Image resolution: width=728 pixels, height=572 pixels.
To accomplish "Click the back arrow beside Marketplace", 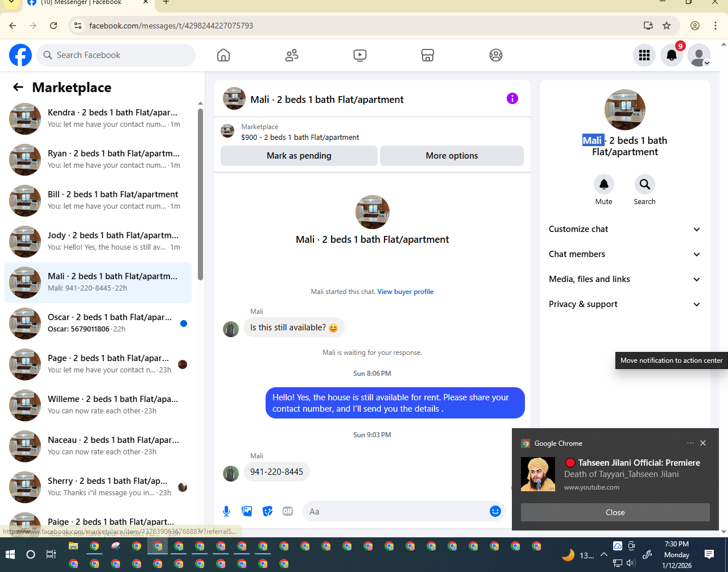I will [x=18, y=87].
